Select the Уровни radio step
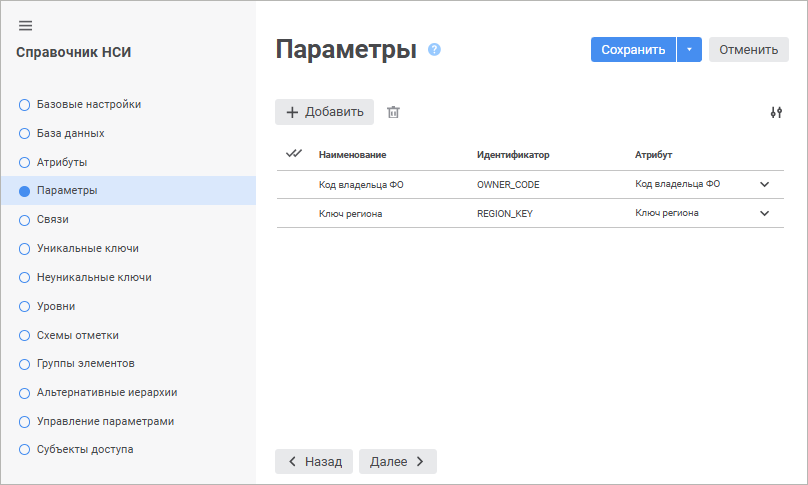 pos(24,307)
